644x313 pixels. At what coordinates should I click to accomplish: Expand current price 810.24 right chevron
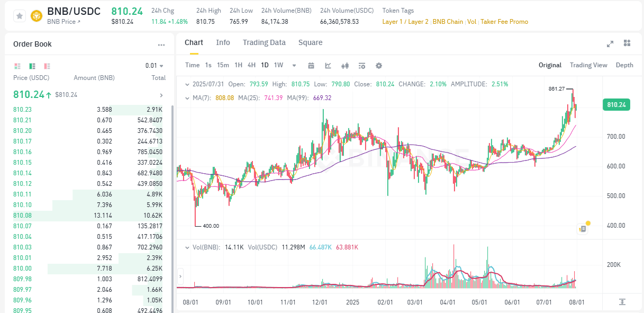[161, 95]
